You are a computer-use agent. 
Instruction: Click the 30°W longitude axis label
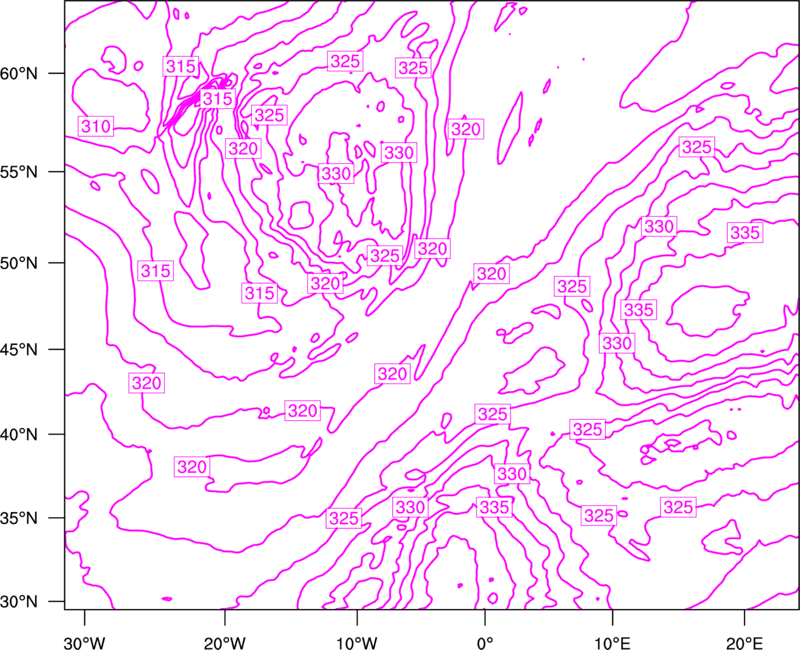coord(85,643)
